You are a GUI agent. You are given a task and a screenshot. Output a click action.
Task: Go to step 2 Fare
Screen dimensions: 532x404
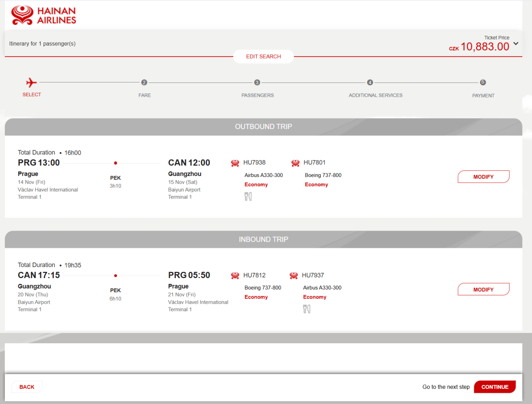pyautogui.click(x=144, y=82)
